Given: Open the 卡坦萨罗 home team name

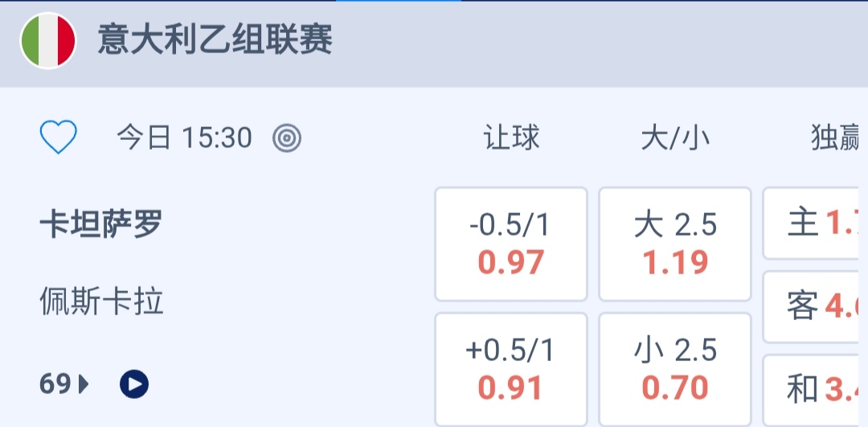Looking at the screenshot, I should [101, 224].
